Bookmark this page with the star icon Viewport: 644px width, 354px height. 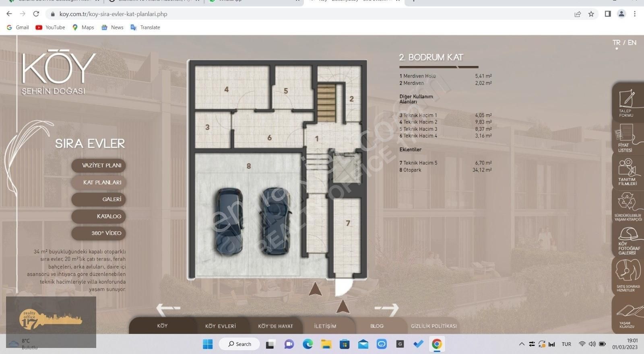pos(591,14)
